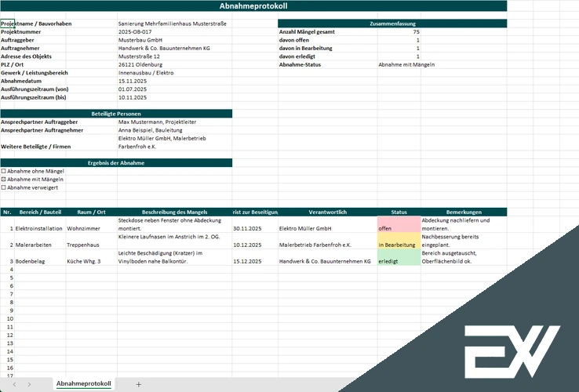Click the 'Bereich / Bauteil' column header
Screen dimensions: 579x392
tap(40, 212)
